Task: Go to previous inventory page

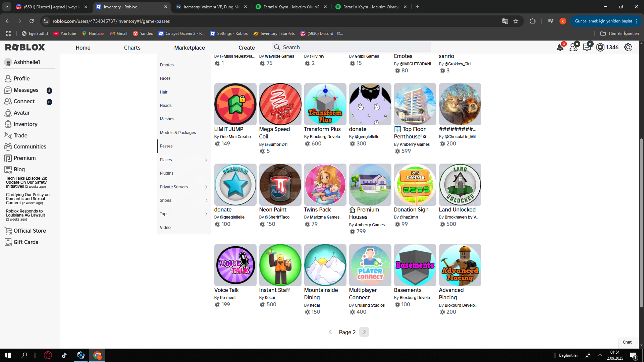Action: [x=330, y=332]
